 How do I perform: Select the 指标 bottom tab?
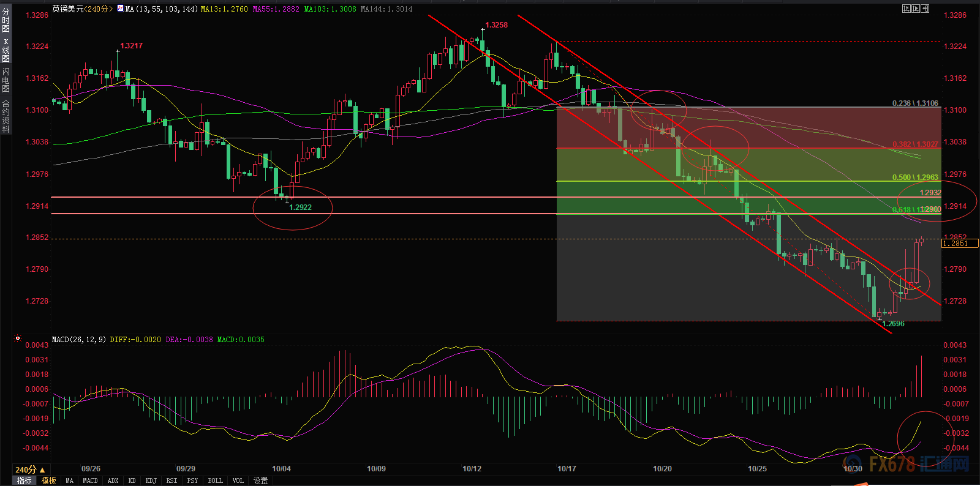click(24, 480)
